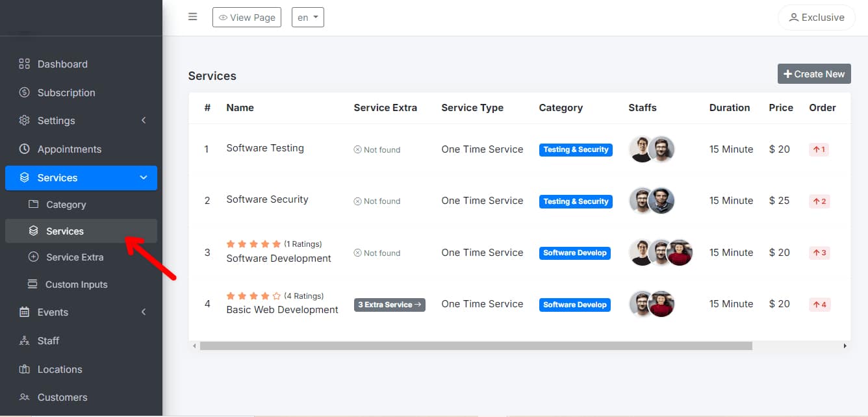
Task: Select the Category folder icon item
Action: click(34, 205)
